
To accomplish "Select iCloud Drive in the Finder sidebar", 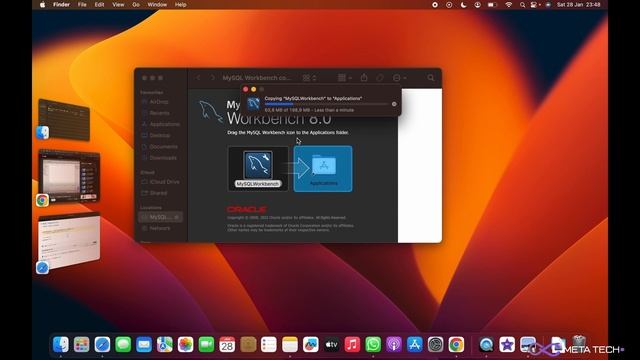I will click(x=160, y=182).
